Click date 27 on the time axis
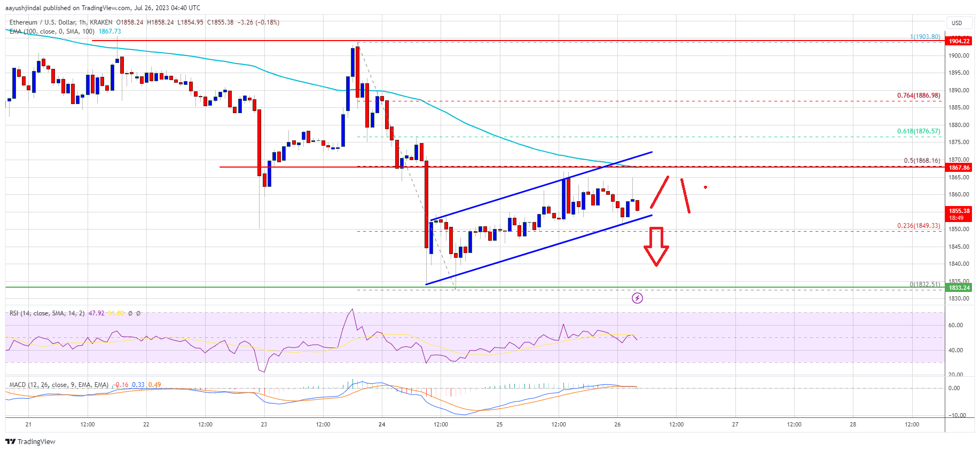This screenshot has width=980, height=451. coord(735,424)
